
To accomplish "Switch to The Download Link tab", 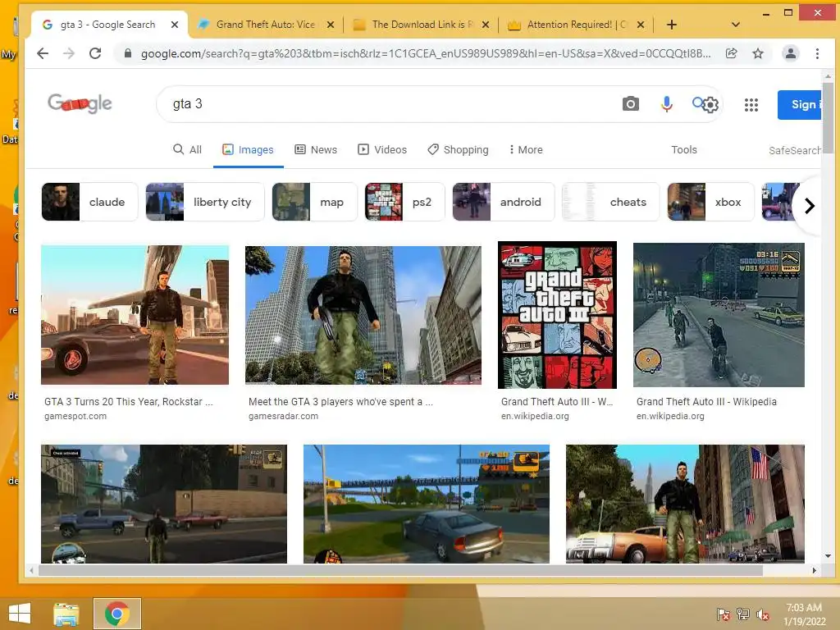I will (x=422, y=25).
